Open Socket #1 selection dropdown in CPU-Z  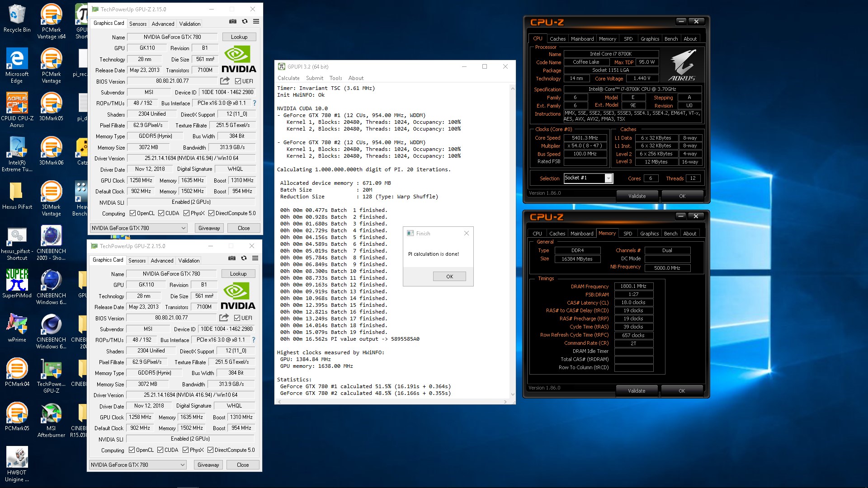pyautogui.click(x=609, y=178)
